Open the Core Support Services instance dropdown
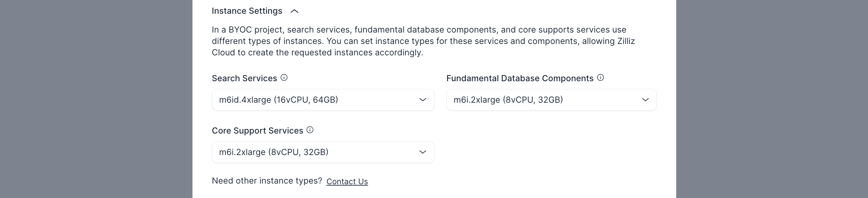 (x=323, y=152)
